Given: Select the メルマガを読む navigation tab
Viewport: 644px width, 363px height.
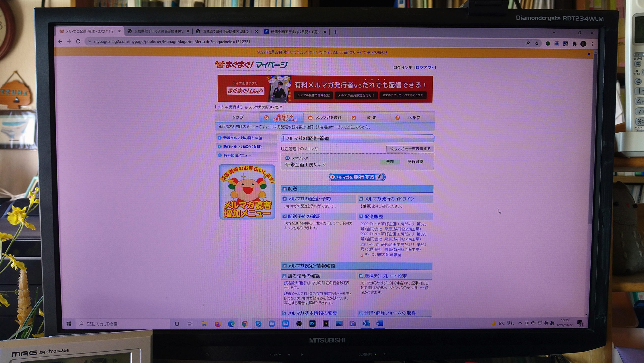Looking at the screenshot, I should [x=325, y=118].
